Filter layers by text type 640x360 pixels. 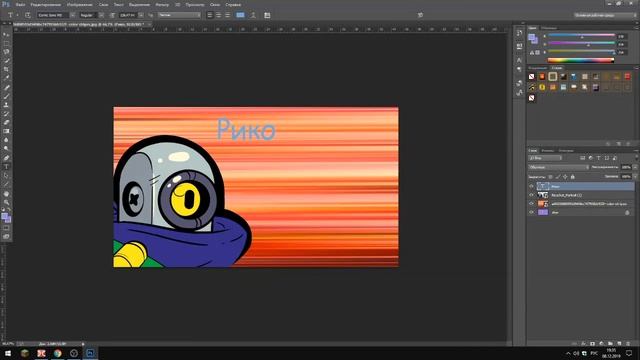598,158
